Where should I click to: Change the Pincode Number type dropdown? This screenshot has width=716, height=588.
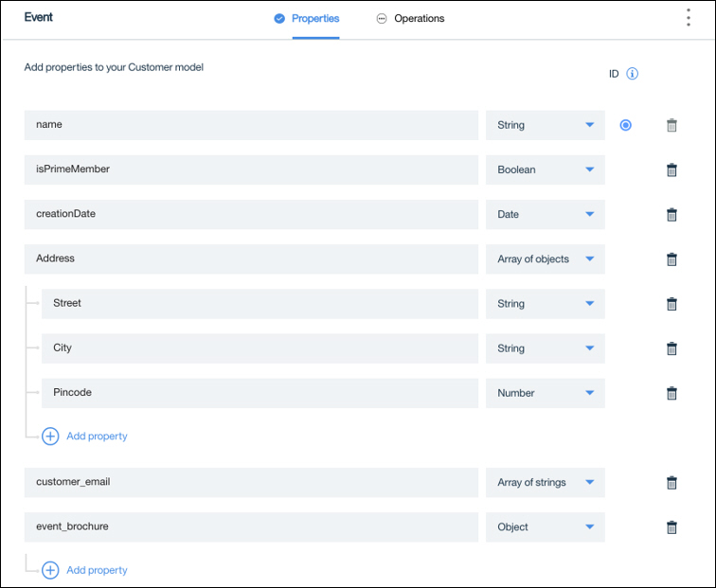tap(546, 393)
